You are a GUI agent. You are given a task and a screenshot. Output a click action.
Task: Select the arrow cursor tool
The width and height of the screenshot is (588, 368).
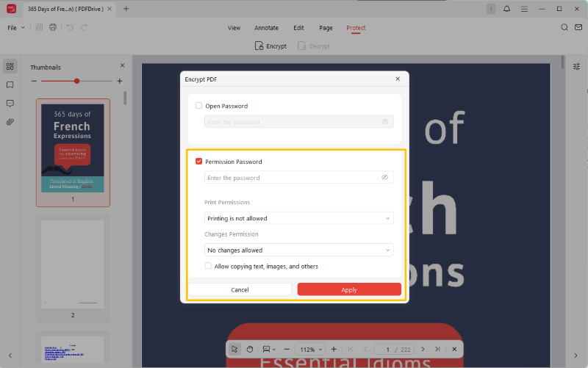tap(234, 349)
